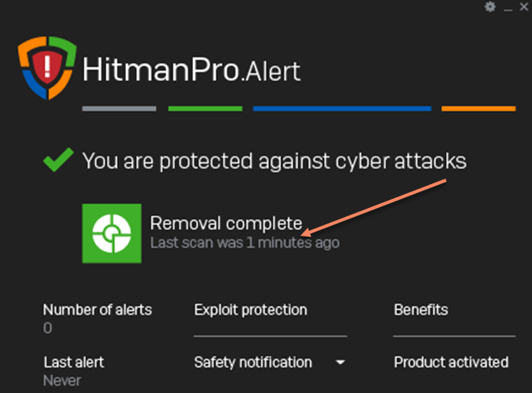The width and height of the screenshot is (532, 393).
Task: Minimize the HitmanPro.Alert window
Action: pyautogui.click(x=507, y=7)
